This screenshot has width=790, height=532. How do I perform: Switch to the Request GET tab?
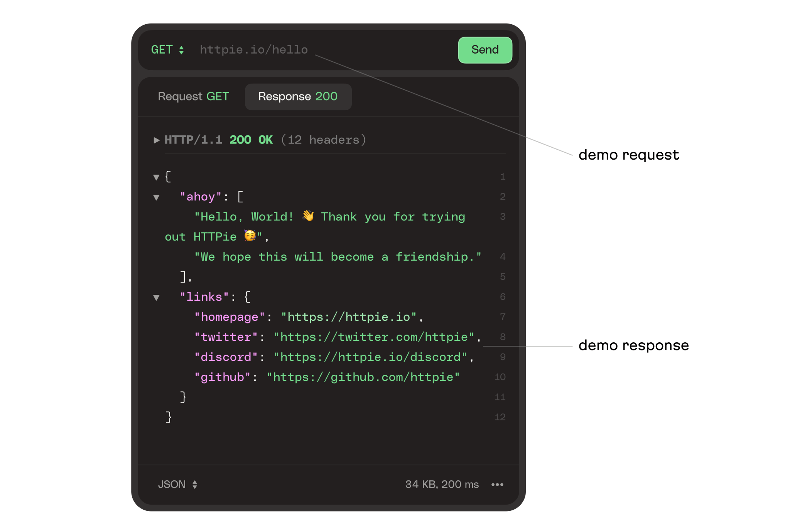click(193, 96)
